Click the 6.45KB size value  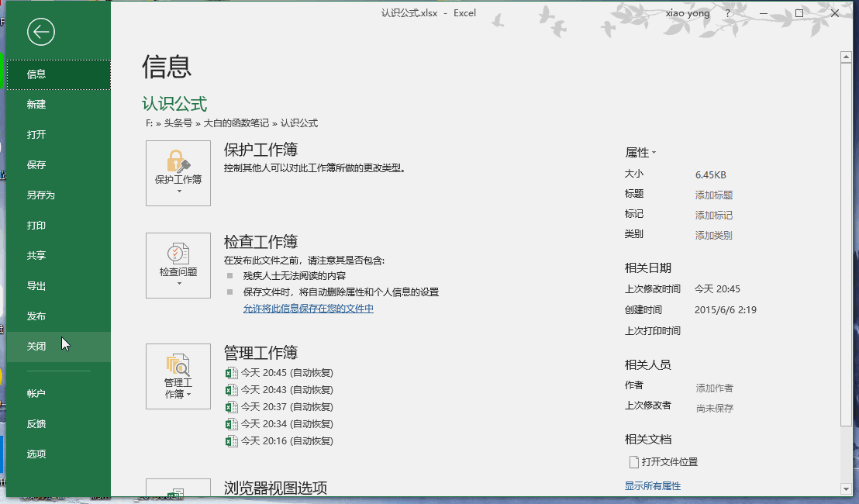711,175
